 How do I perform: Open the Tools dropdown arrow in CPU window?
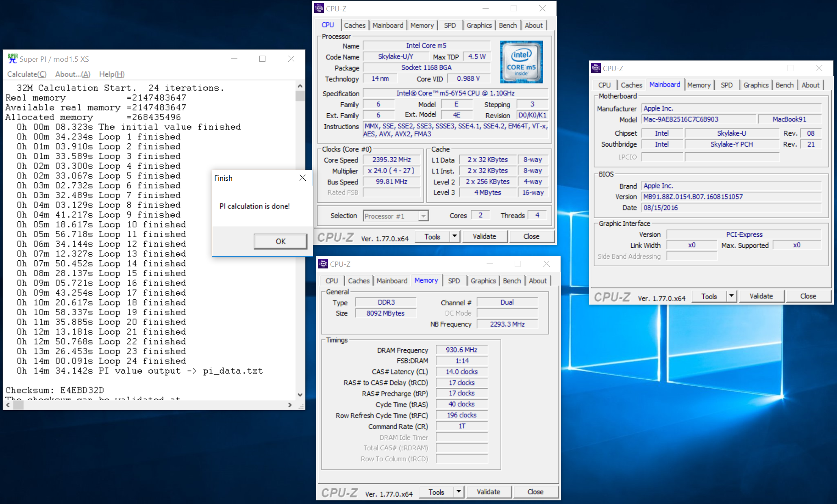[x=455, y=236]
